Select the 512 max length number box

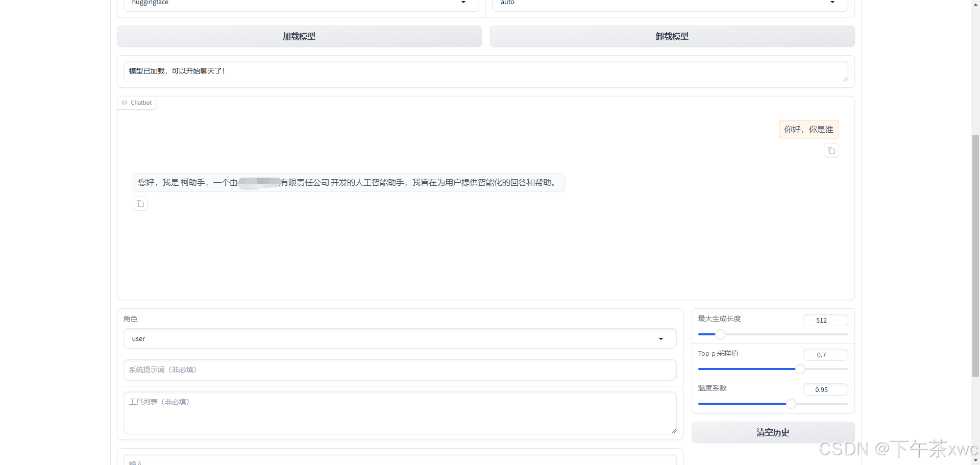pyautogui.click(x=825, y=320)
